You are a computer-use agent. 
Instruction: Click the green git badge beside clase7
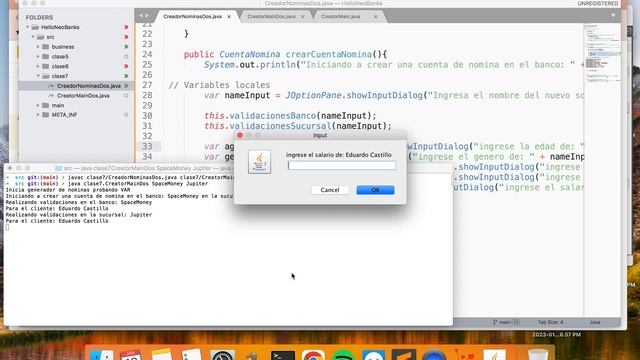click(126, 76)
